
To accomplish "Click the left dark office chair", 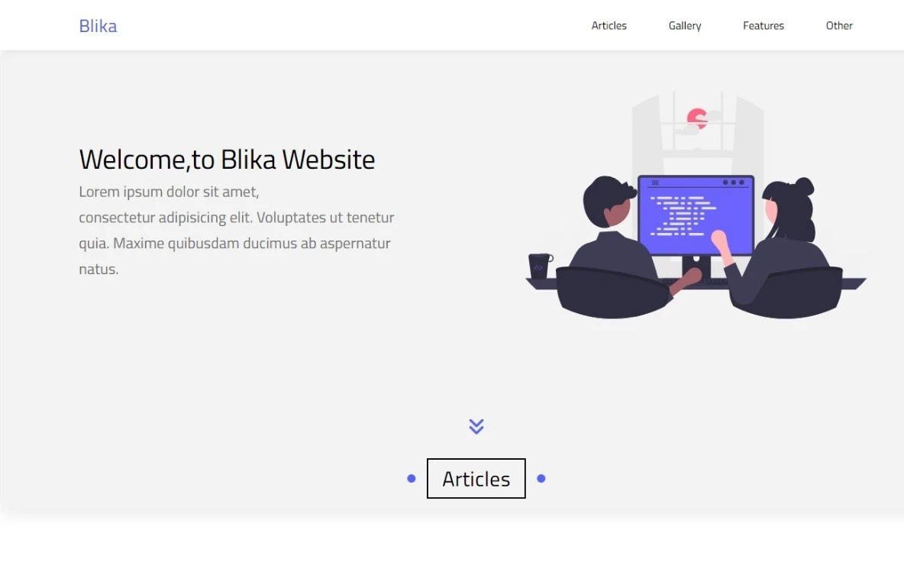I will point(613,292).
